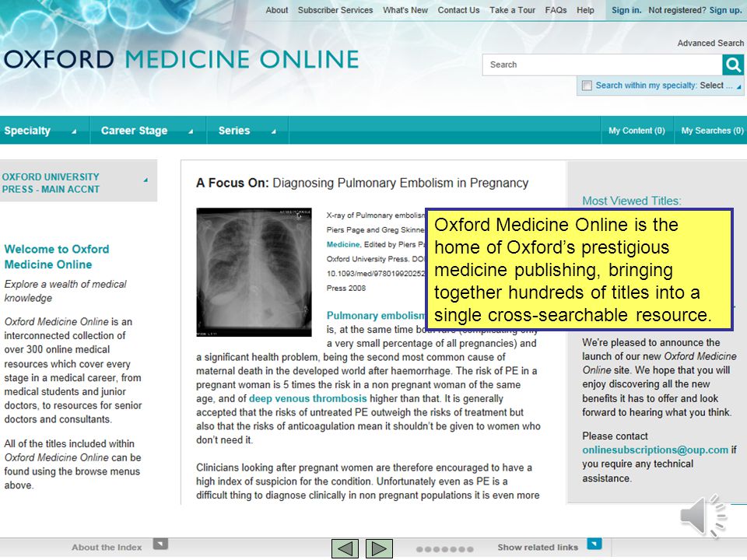Screen dimensions: 747x560
Task: Click the Most Viewed Titles heading
Action: coord(632,201)
